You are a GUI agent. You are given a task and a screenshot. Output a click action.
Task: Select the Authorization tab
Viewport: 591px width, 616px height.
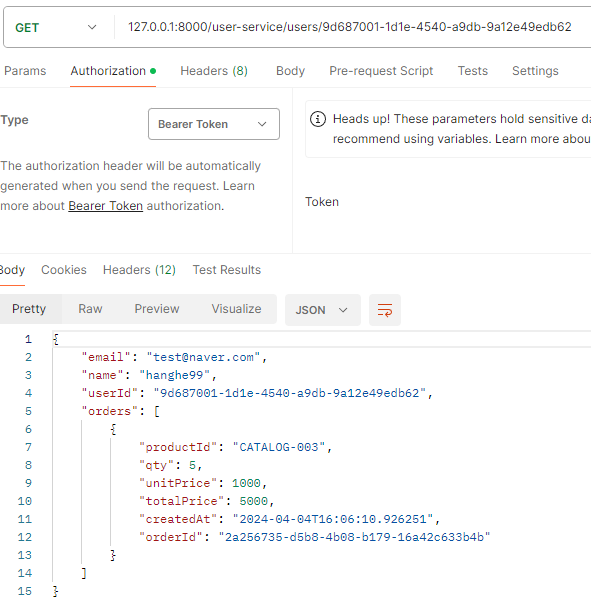pos(113,71)
